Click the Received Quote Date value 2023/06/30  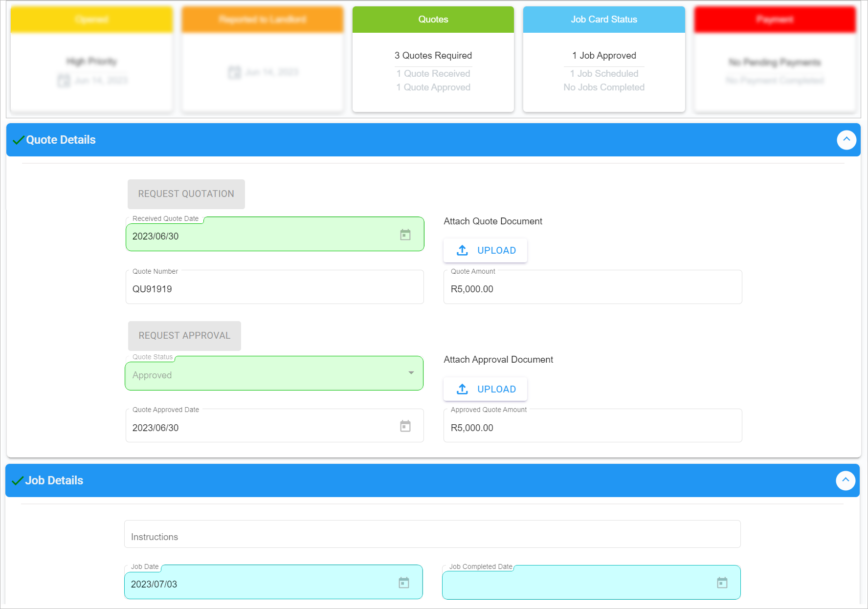[x=156, y=236]
